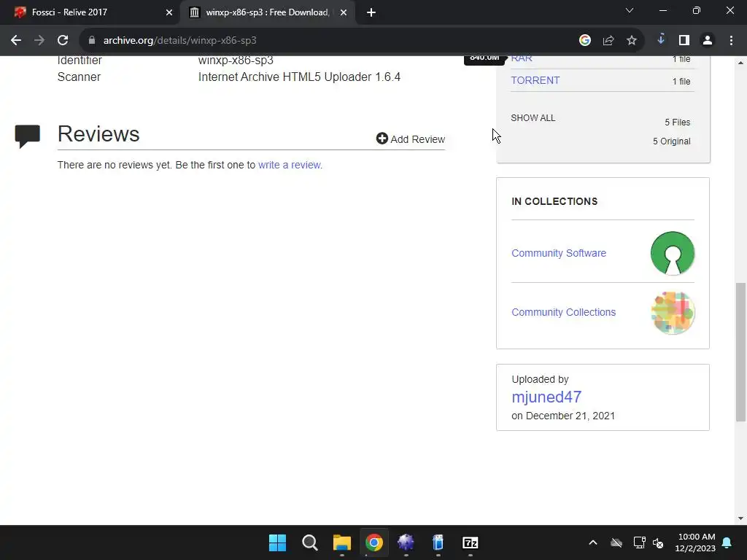Open the Google icon in the address bar

point(585,41)
